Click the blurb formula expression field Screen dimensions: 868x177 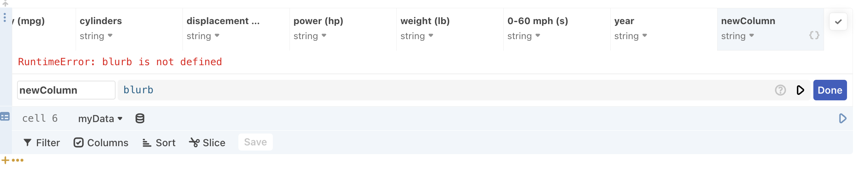(444, 90)
